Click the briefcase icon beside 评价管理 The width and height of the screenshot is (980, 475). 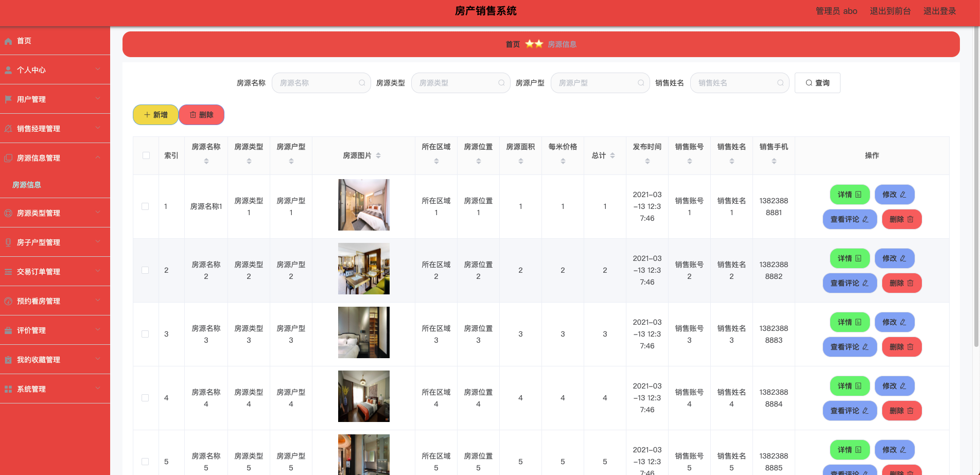click(x=8, y=330)
